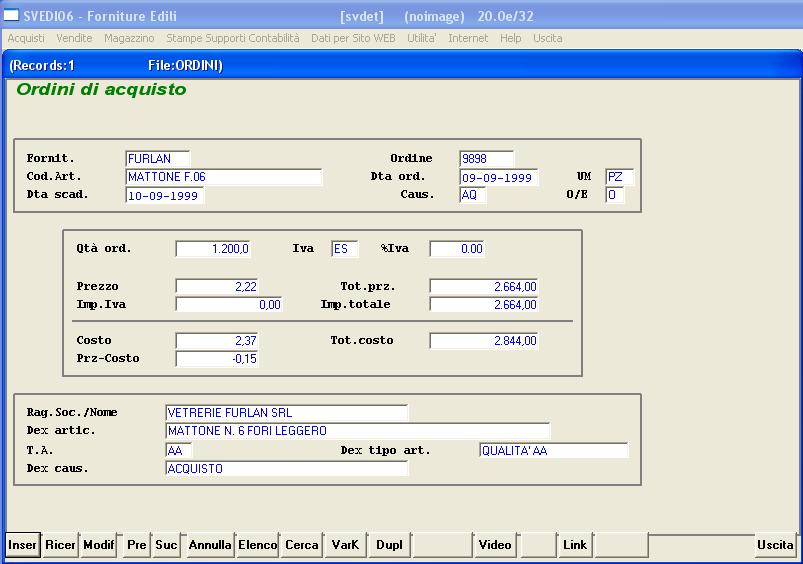The width and height of the screenshot is (803, 564).
Task: Click Dta scad. field 10-09-1999
Action: tap(165, 196)
